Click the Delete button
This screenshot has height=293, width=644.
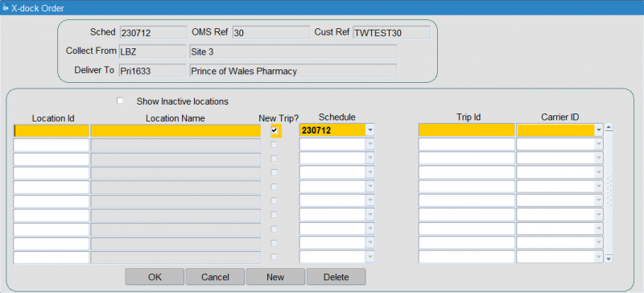pos(336,277)
